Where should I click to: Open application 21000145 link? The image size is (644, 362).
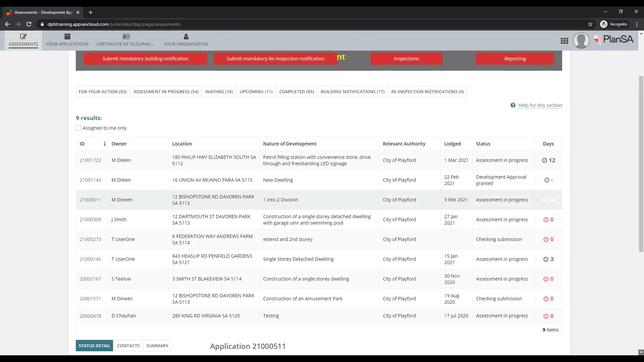point(90,259)
